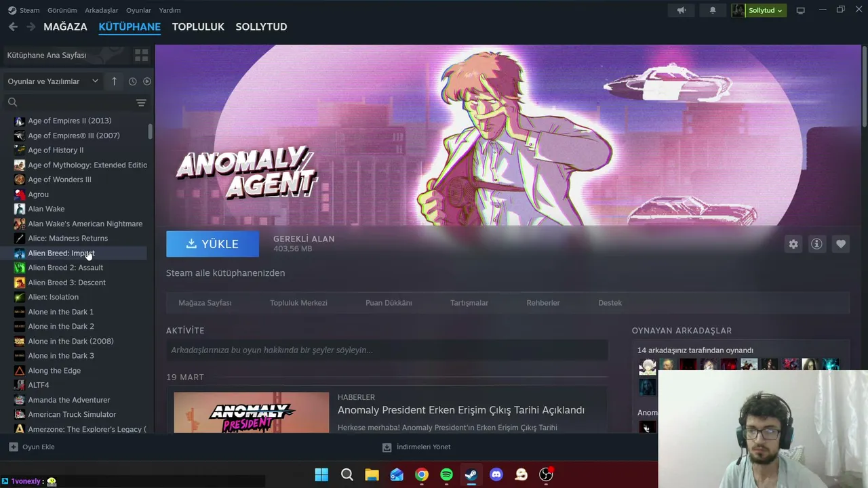Open Spotify from the taskbar
Screen dimensions: 868x488
point(446,474)
